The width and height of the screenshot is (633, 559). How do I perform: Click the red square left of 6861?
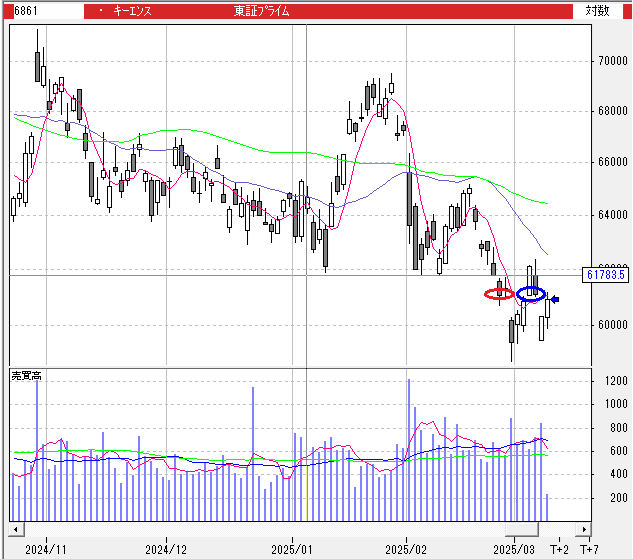pos(8,11)
